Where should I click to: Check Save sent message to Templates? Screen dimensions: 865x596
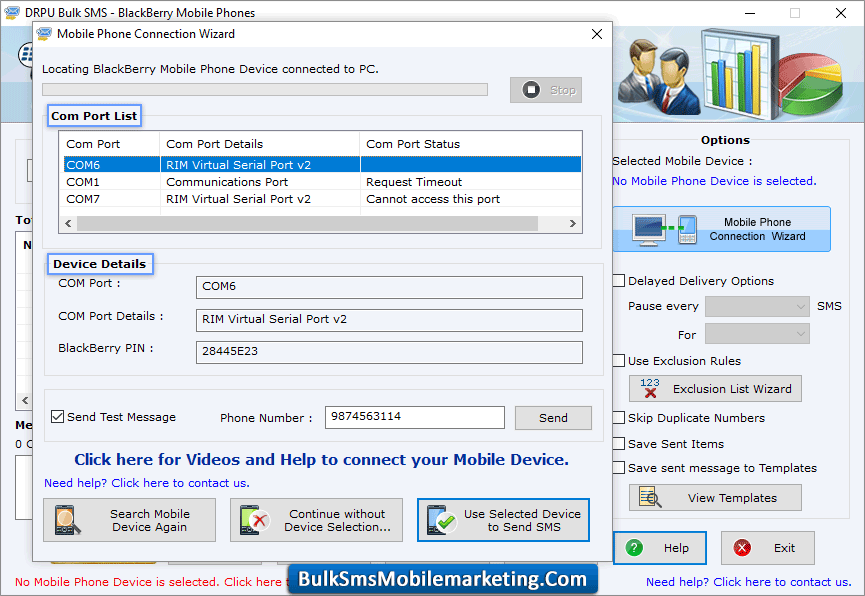pyautogui.click(x=619, y=468)
